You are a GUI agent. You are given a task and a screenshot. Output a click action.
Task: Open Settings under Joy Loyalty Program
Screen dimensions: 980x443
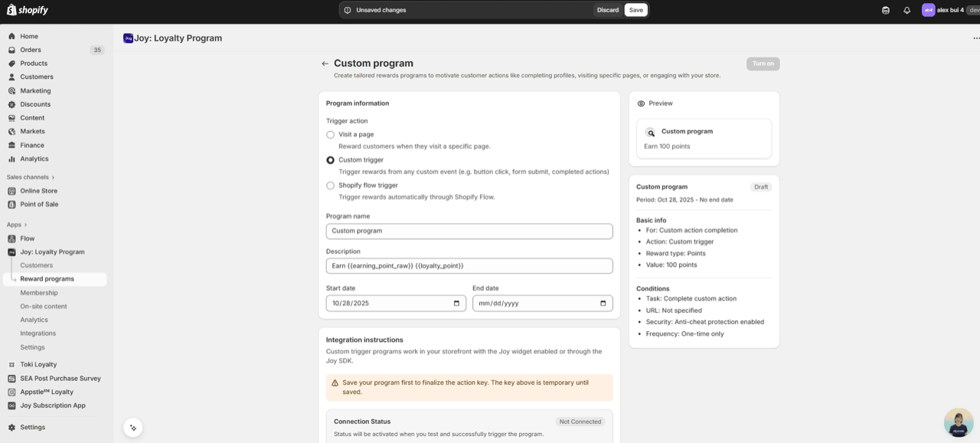(33, 347)
